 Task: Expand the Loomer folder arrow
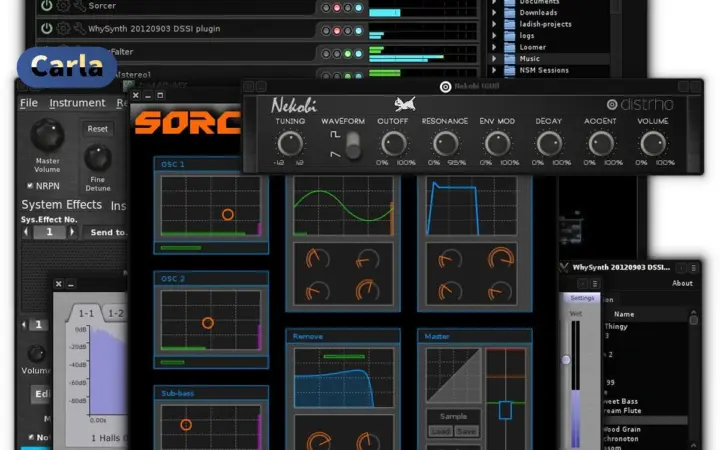click(494, 47)
